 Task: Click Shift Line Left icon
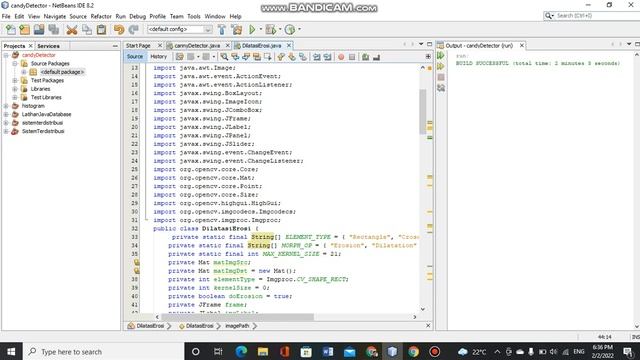317,57
